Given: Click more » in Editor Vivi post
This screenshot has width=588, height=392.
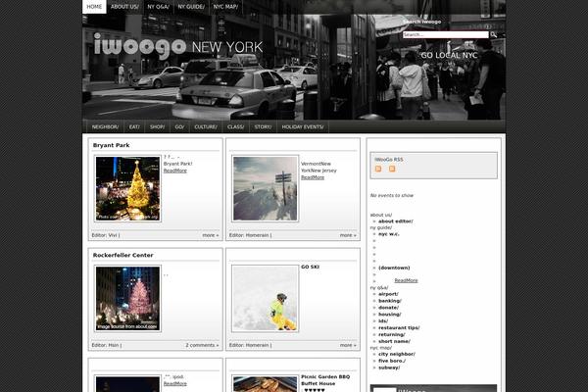Looking at the screenshot, I should click(211, 235).
